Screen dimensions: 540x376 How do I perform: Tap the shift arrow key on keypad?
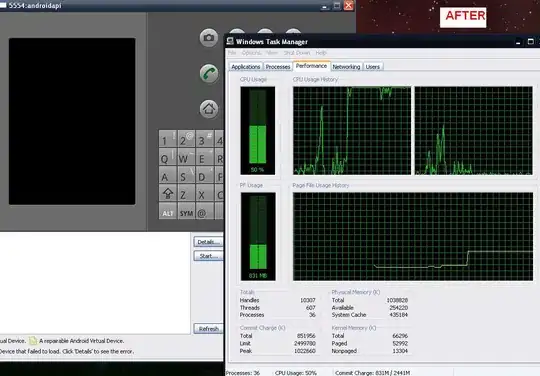[168, 193]
